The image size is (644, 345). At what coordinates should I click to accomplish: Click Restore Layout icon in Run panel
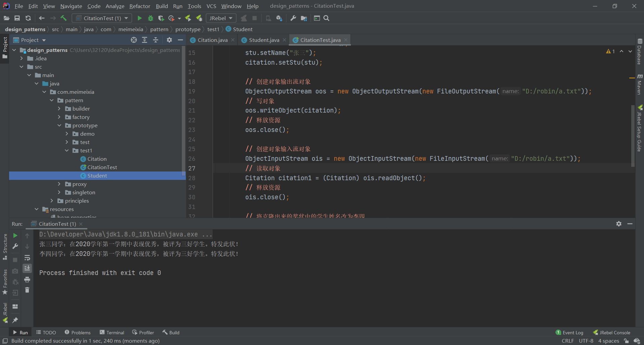15,306
